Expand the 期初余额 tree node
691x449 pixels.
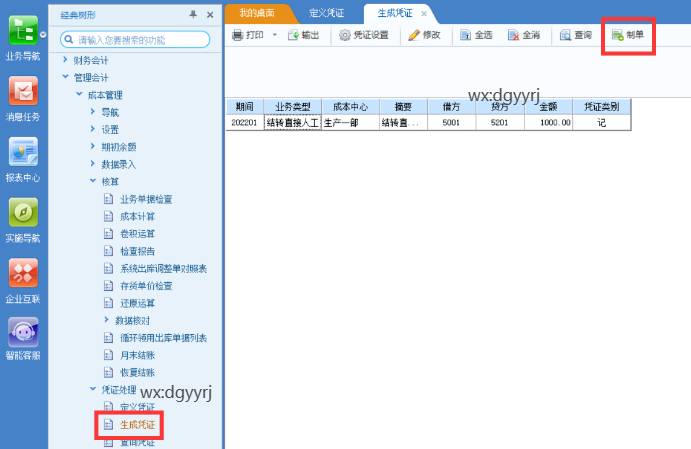[92, 147]
